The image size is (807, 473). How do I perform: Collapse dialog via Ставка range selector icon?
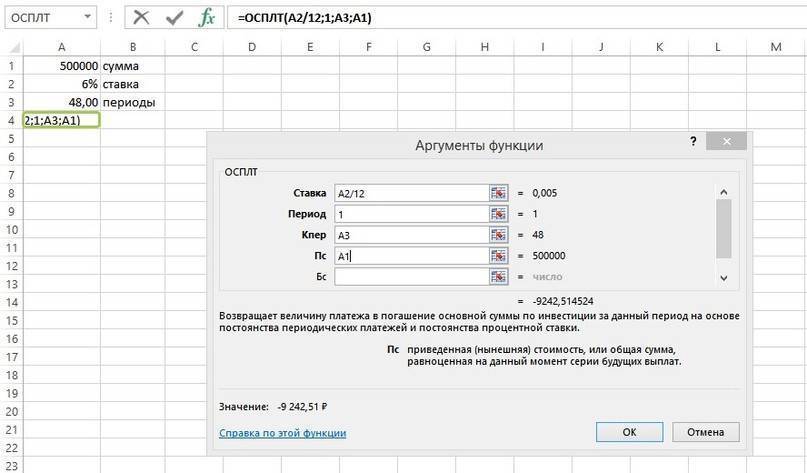coord(499,193)
